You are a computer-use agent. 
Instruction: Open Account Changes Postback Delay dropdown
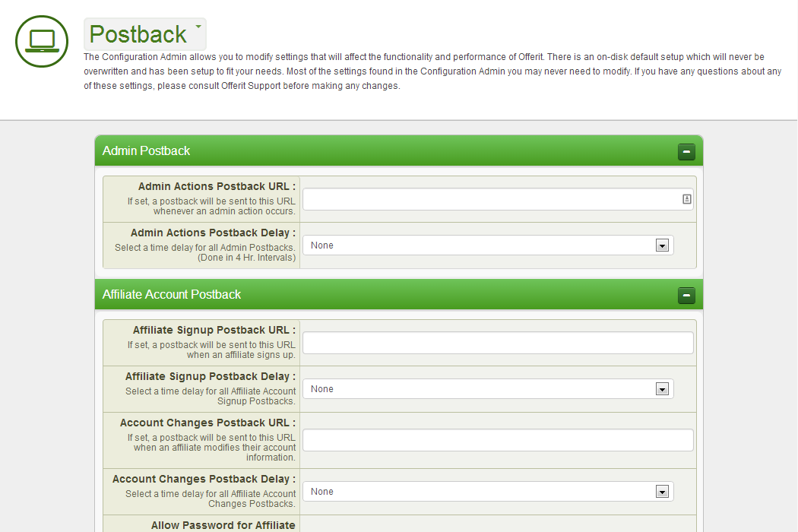point(488,492)
